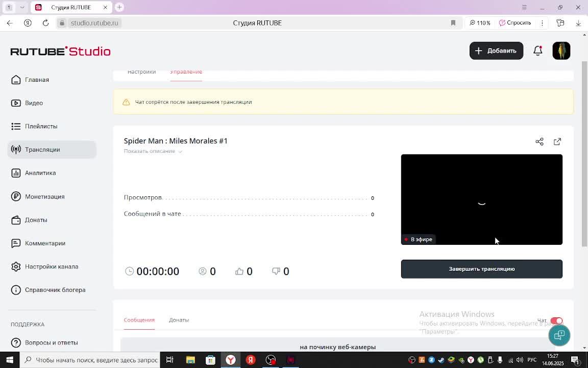Open stream in new window icon
The width and height of the screenshot is (588, 368).
[557, 142]
